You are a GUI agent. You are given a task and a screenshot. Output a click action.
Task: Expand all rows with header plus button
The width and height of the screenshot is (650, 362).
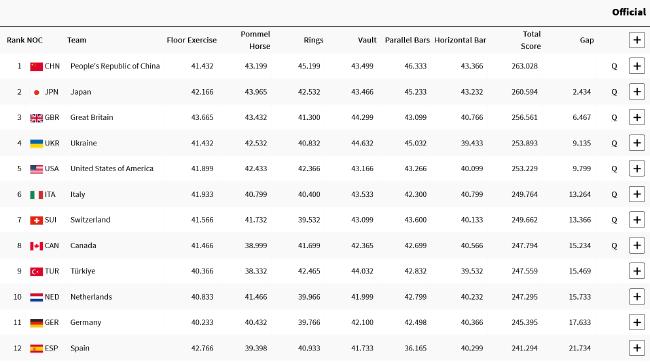coord(637,40)
